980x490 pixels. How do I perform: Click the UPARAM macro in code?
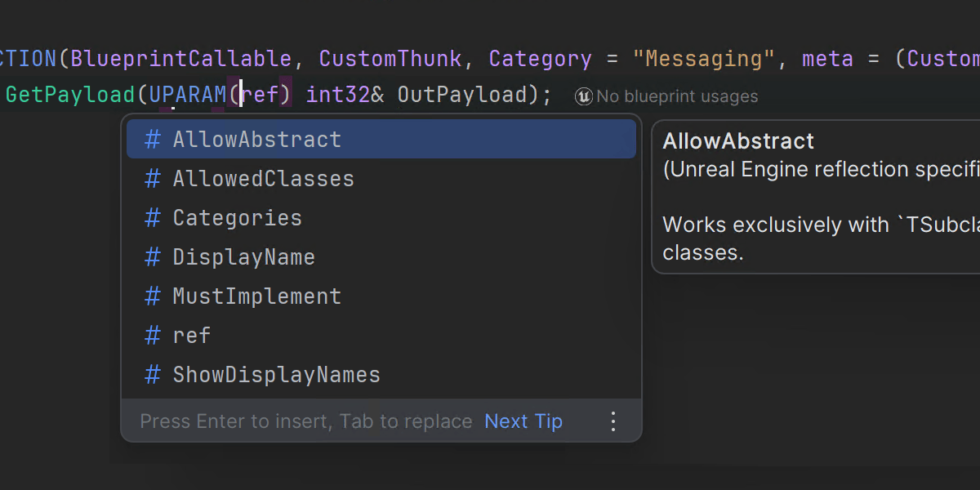tap(188, 95)
